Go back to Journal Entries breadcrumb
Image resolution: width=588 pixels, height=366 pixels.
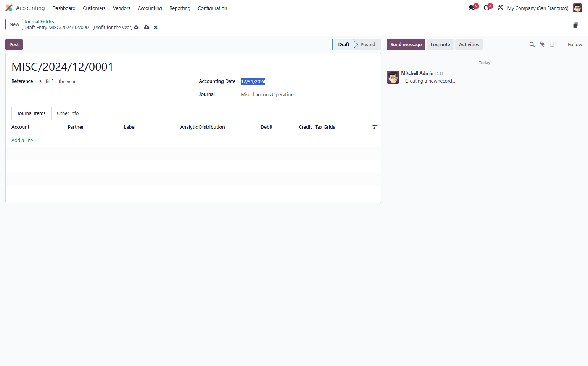pyautogui.click(x=39, y=22)
